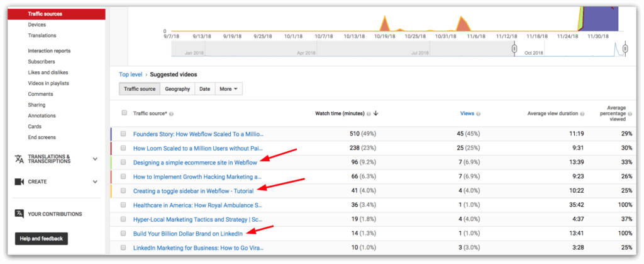
Task: Check the Build Your Billion Dollar Brand checkbox
Action: 123,233
